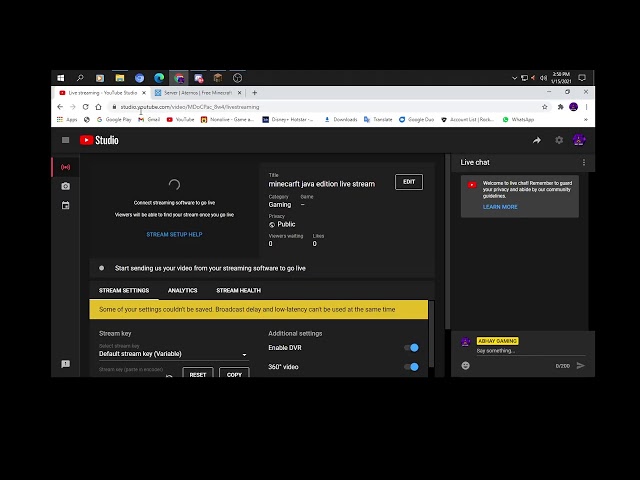
Task: Switch to the Stream Health tab
Action: (x=238, y=291)
